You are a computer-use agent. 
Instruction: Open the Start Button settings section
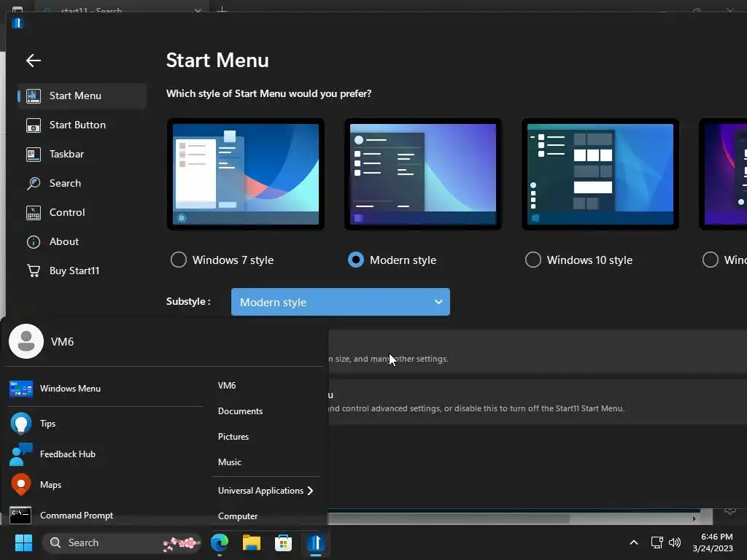[82, 125]
